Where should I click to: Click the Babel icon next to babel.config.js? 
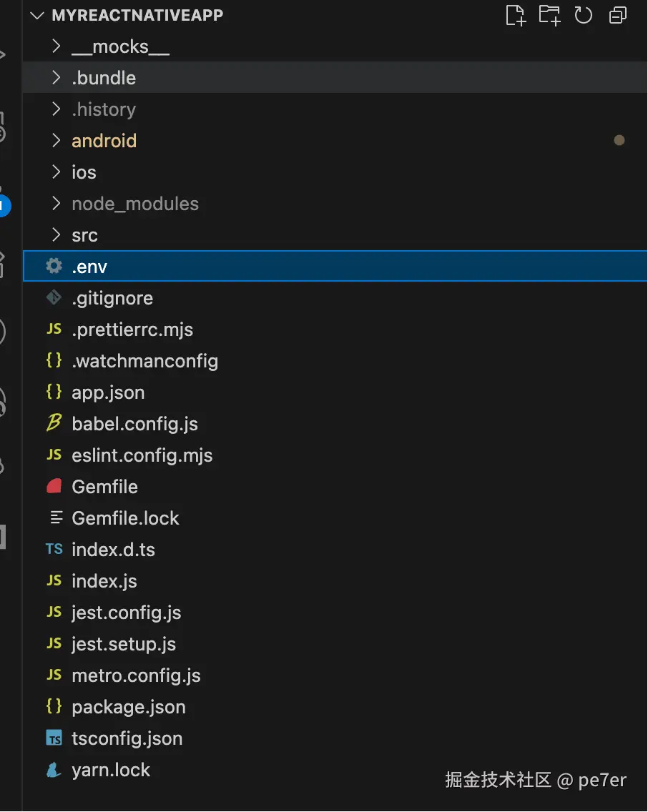tap(54, 424)
